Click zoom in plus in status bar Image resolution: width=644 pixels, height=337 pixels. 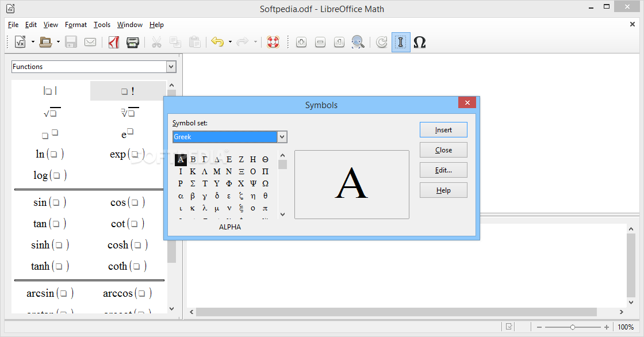coord(607,327)
